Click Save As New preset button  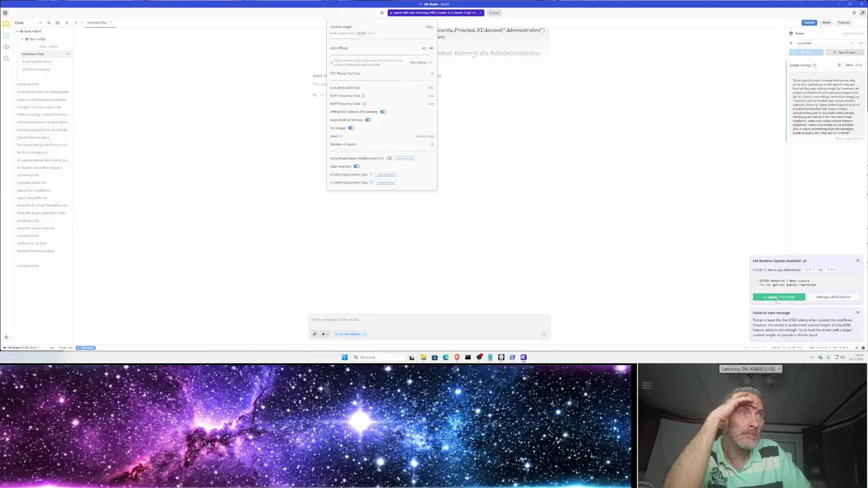coord(845,52)
